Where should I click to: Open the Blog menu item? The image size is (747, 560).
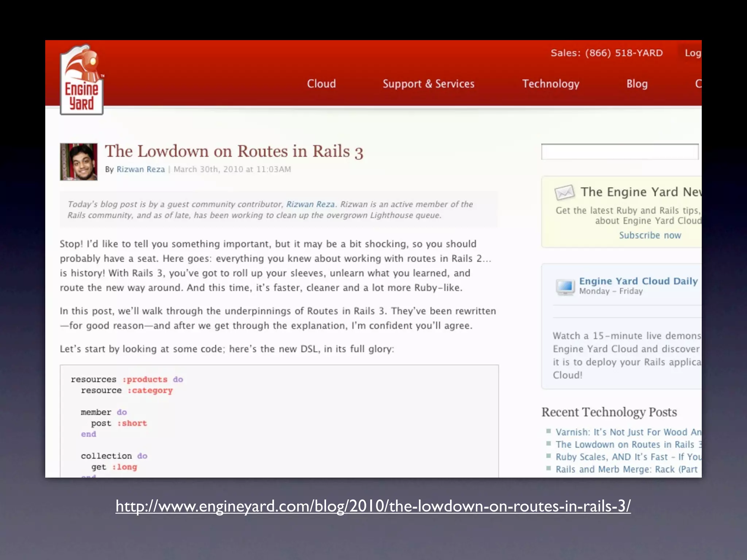point(637,84)
